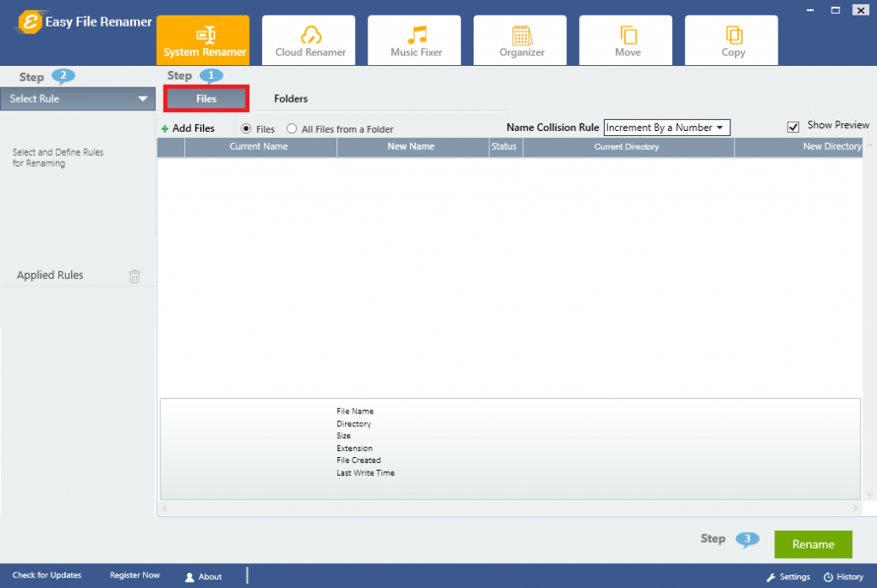Open Check for Updates
Image resolution: width=877 pixels, height=588 pixels.
point(47,575)
